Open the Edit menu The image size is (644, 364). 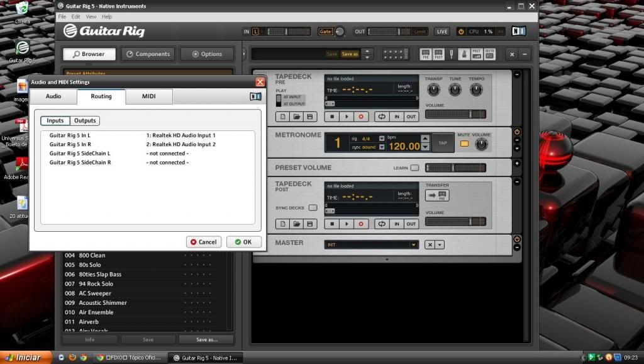coord(75,17)
